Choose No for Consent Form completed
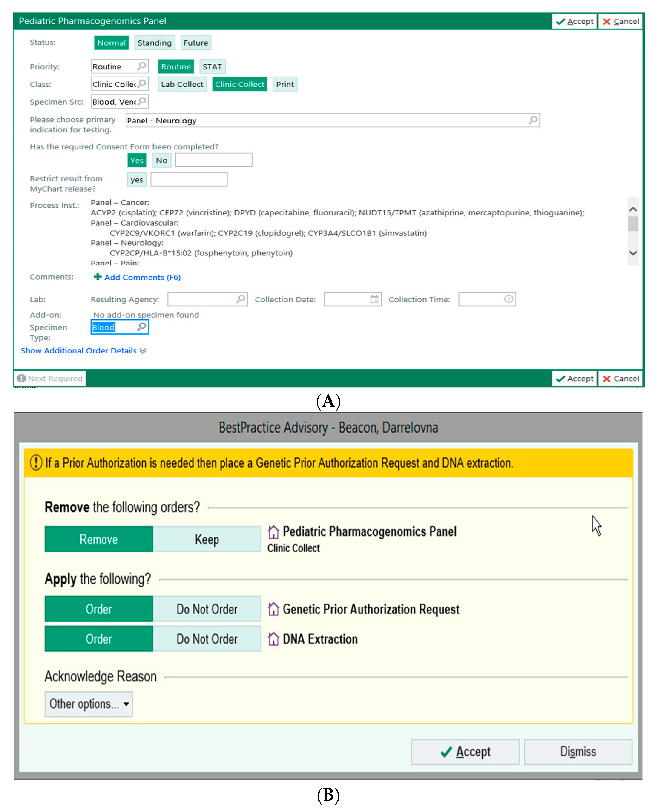Screen dimensions: 658x812 (161, 160)
